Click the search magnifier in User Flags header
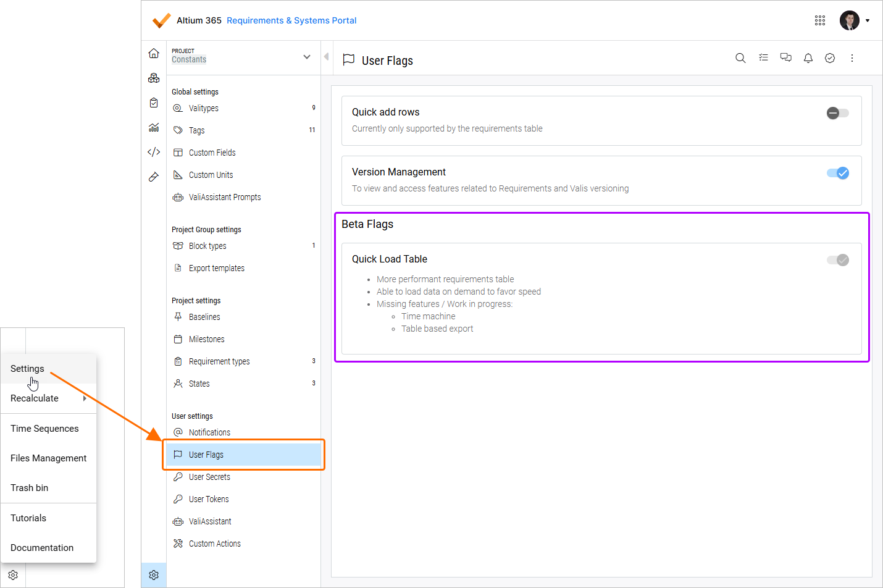 pos(740,58)
